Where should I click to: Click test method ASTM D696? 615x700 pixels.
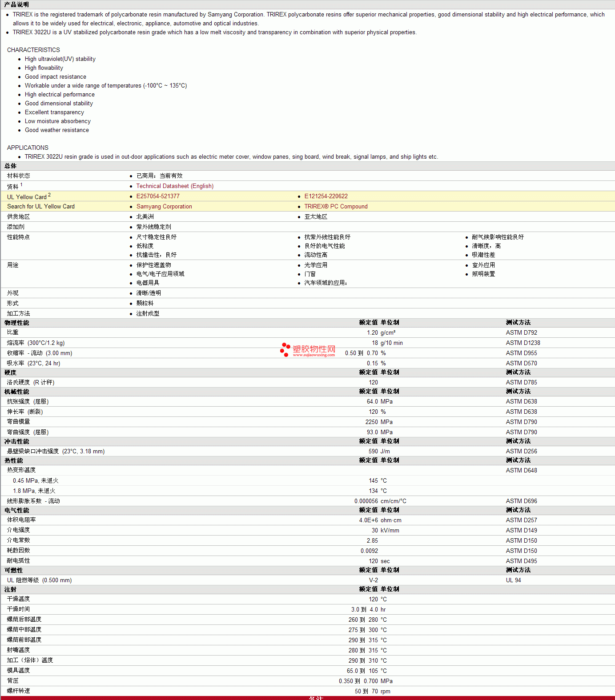pos(522,501)
